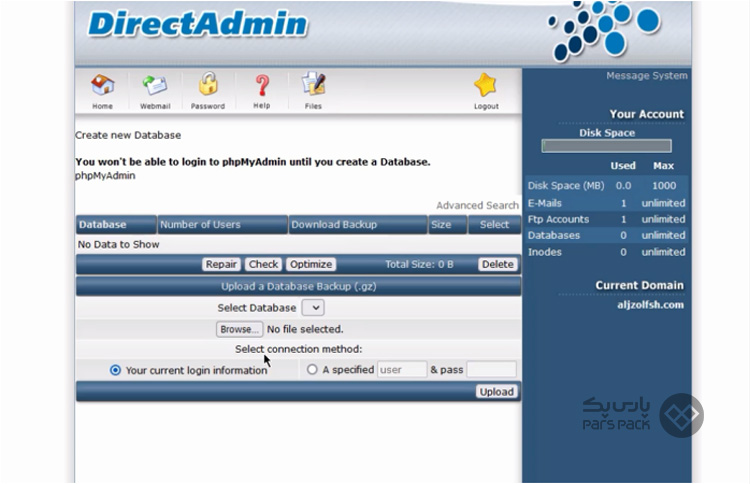This screenshot has width=750, height=484.
Task: Click the 1000 max disk space value
Action: click(x=664, y=186)
